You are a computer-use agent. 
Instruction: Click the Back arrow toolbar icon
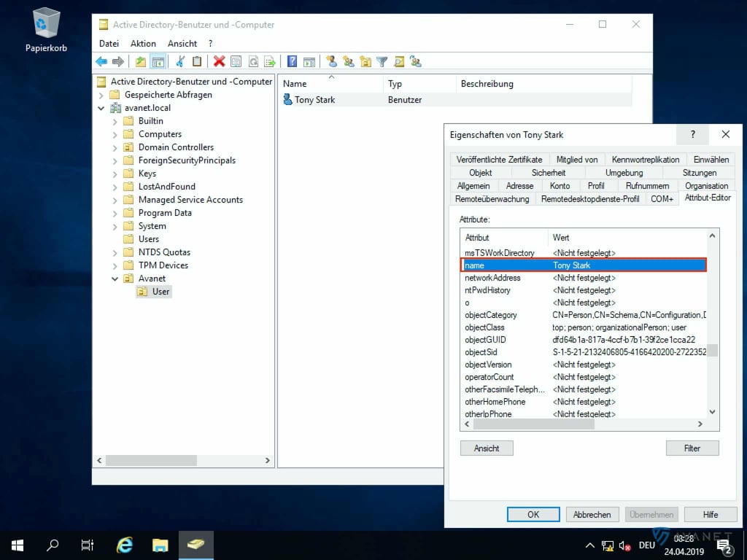click(101, 61)
